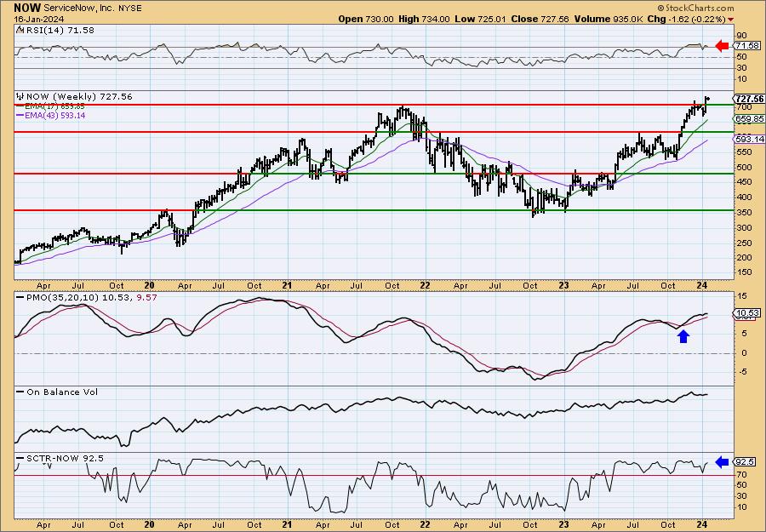
Task: Click the 593.14 EMA tag on the right axis
Action: click(x=749, y=140)
